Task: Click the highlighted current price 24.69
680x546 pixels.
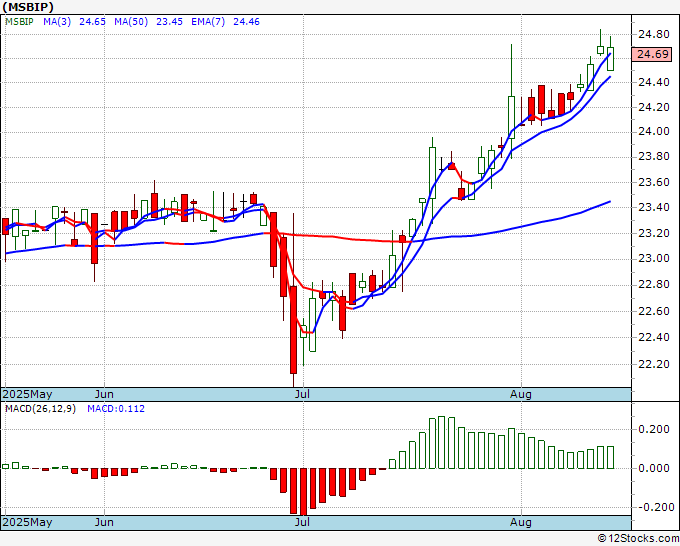Action: tap(653, 55)
